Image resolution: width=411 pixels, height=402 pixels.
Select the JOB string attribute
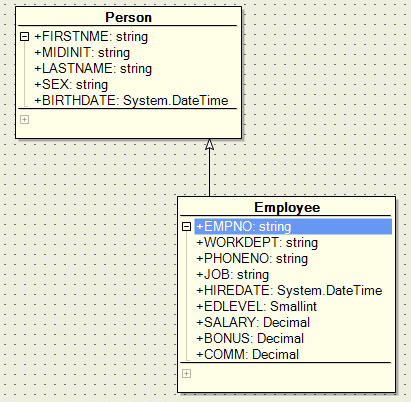click(232, 274)
